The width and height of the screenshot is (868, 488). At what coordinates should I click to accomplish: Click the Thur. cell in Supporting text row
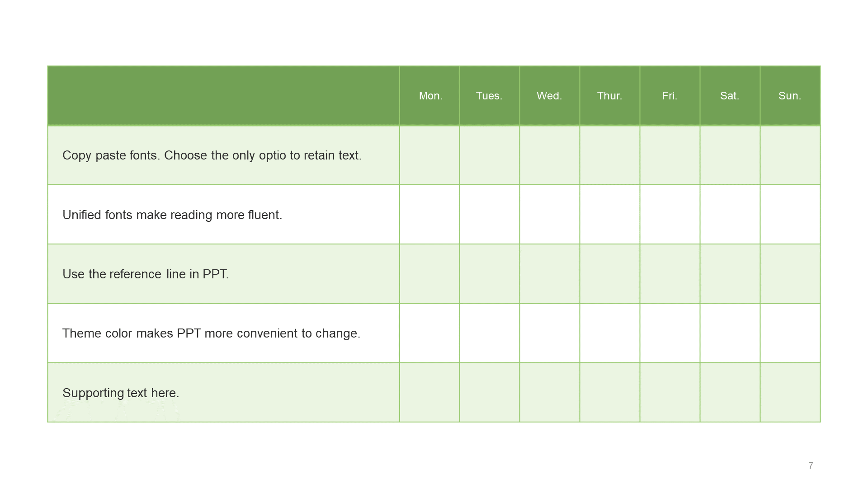(610, 393)
